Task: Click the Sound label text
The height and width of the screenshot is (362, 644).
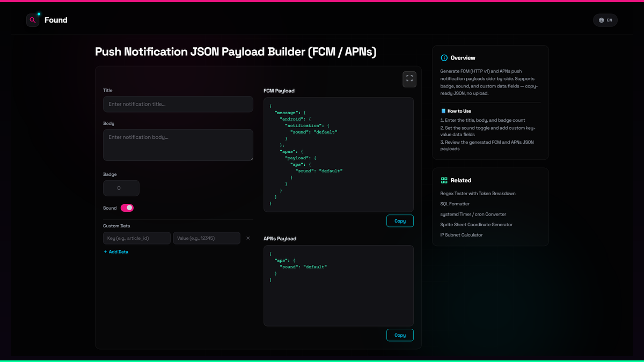Action: [110, 208]
